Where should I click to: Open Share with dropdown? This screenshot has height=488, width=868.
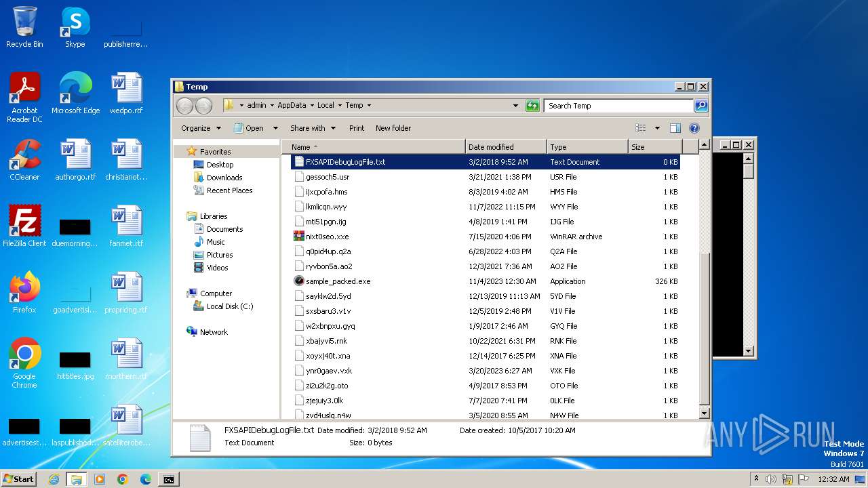pyautogui.click(x=313, y=128)
